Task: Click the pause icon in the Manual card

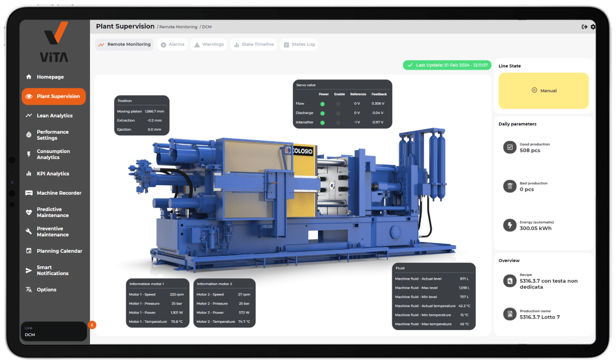Action: pyautogui.click(x=534, y=90)
